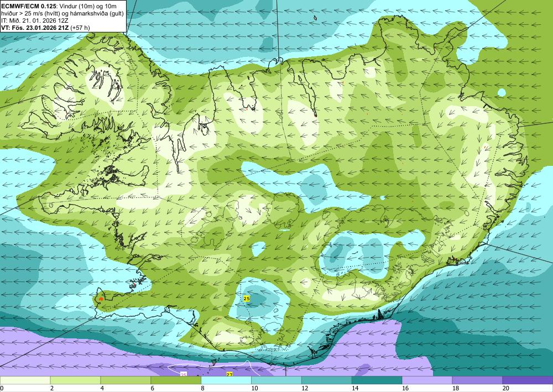Screen dimensions: 553x392
Task: Click the legend scale value '18'
Action: (456, 389)
